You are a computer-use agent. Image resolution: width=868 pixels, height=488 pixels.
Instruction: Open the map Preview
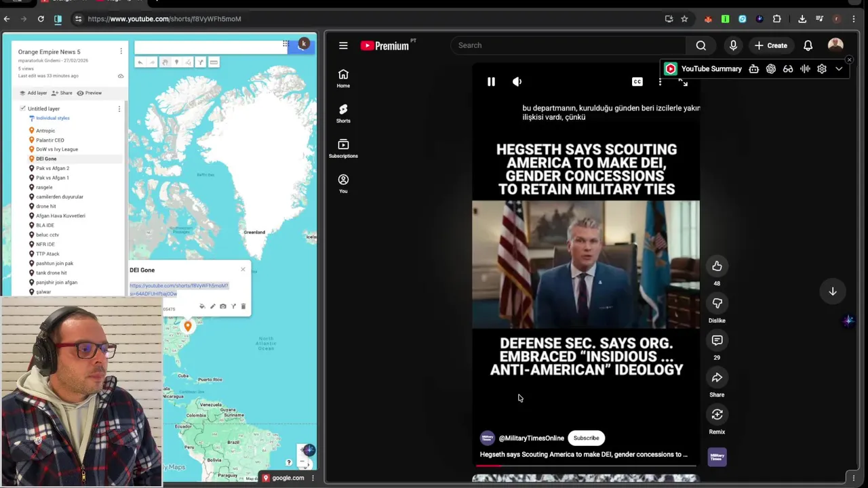point(90,93)
